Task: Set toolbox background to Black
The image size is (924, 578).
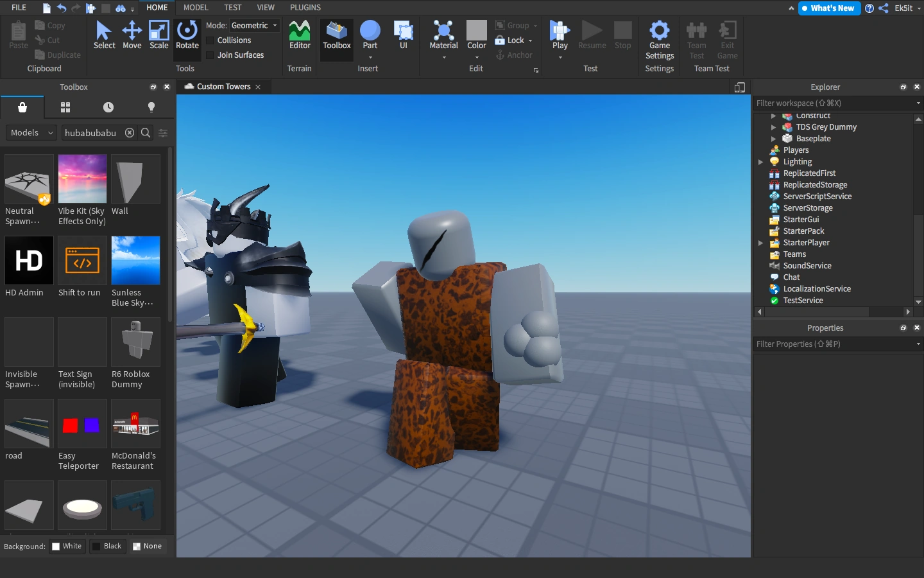Action: 107,546
